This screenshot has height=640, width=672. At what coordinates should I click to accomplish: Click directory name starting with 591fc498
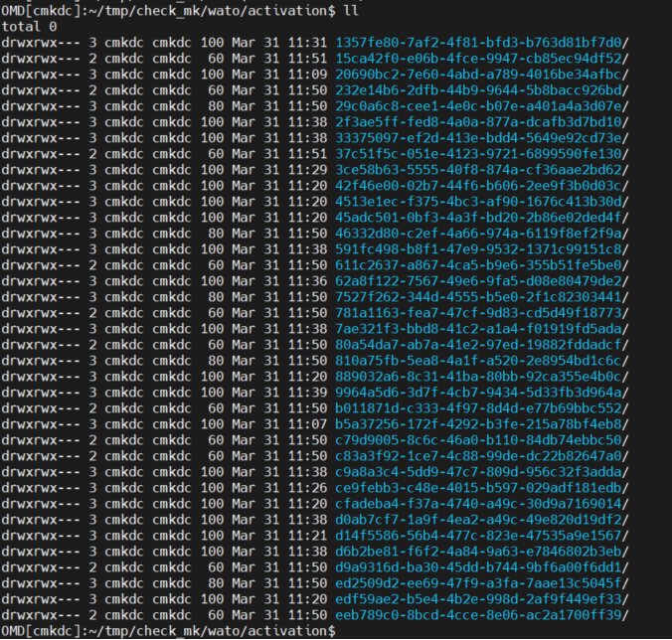pyautogui.click(x=481, y=248)
